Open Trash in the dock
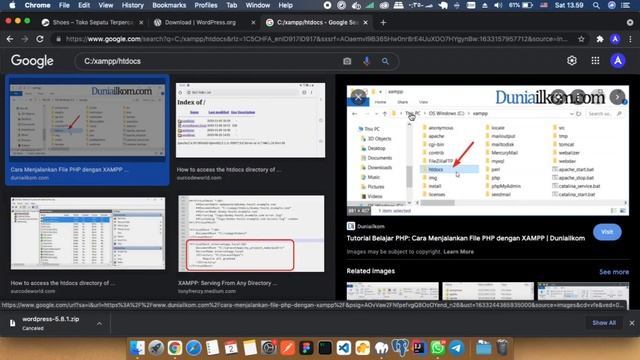This screenshot has width=640, height=360. click(x=502, y=348)
